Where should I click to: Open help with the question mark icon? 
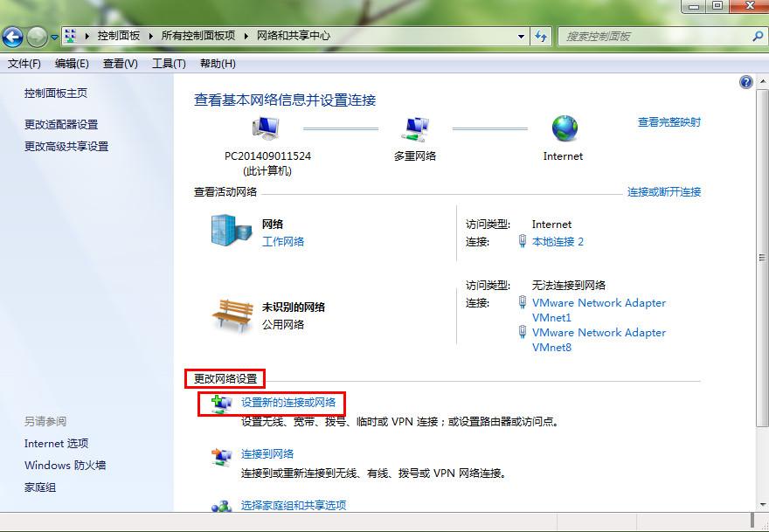[x=745, y=81]
